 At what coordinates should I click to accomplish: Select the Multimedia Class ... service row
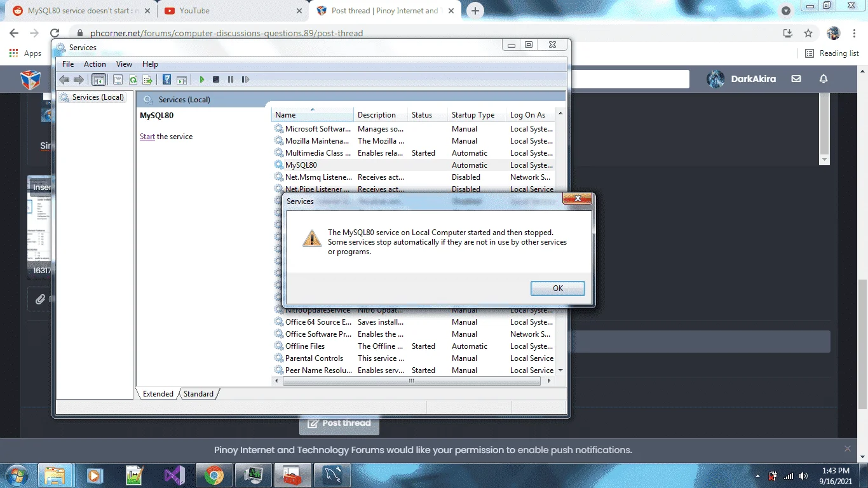414,153
